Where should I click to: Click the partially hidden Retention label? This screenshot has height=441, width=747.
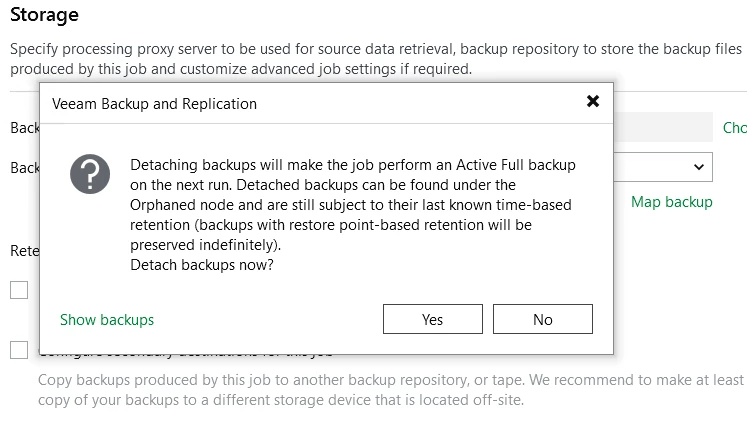point(24,250)
